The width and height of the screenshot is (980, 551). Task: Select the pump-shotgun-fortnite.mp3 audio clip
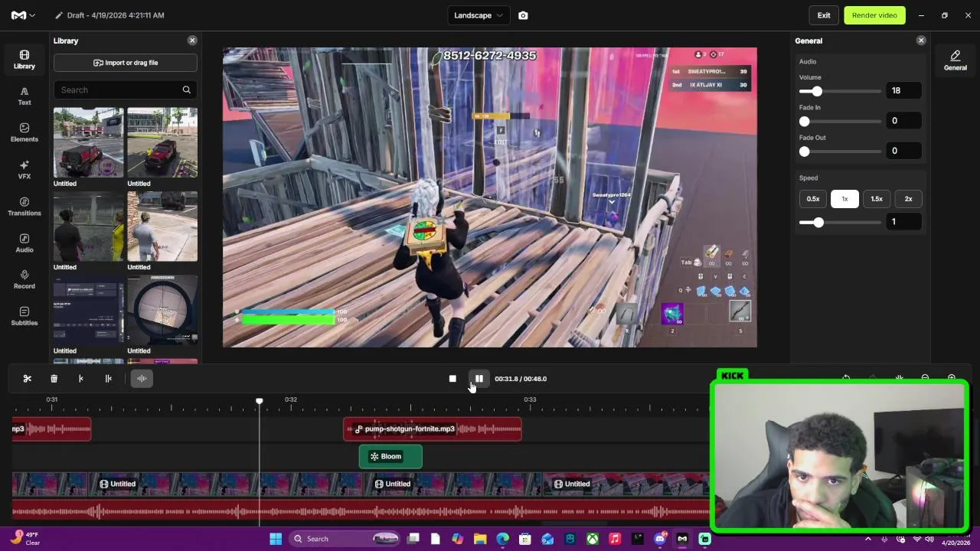coord(433,429)
